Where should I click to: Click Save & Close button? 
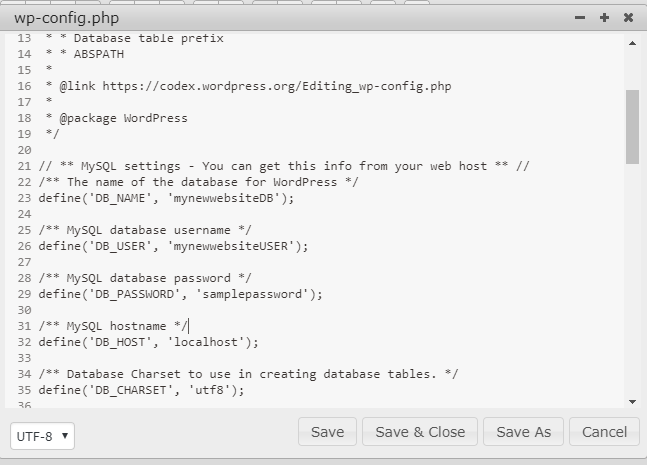420,432
